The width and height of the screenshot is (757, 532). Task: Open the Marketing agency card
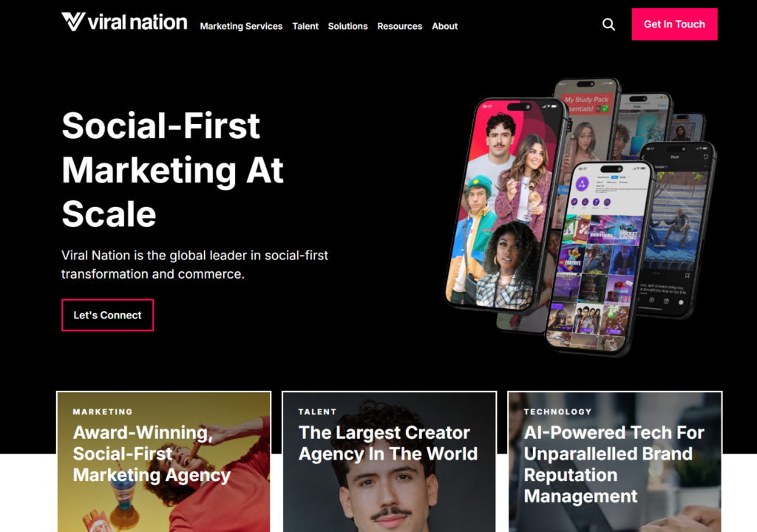tap(163, 462)
